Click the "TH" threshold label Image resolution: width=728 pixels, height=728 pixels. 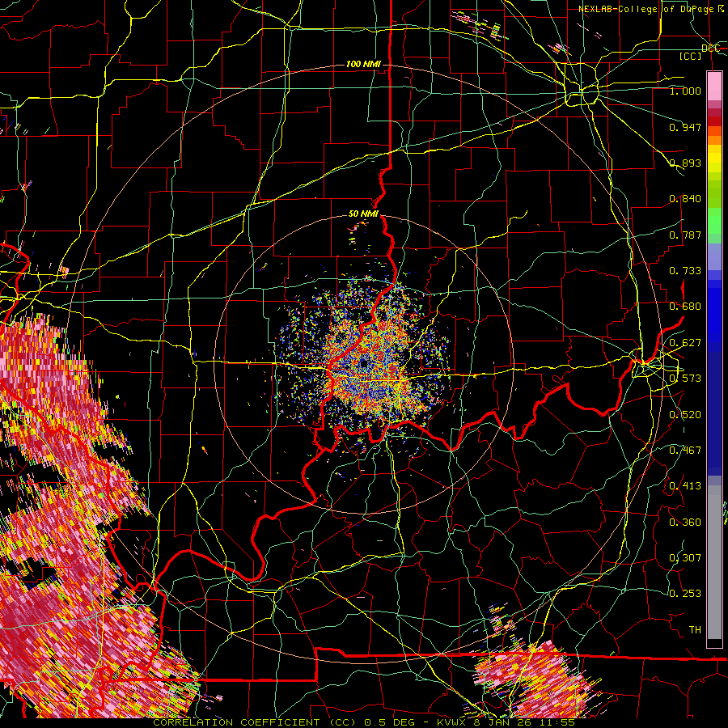[x=695, y=630]
